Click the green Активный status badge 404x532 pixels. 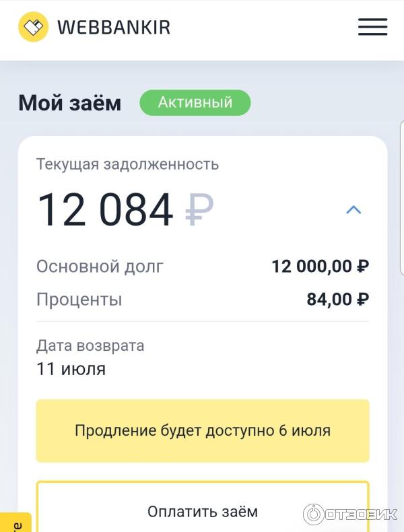tap(195, 102)
